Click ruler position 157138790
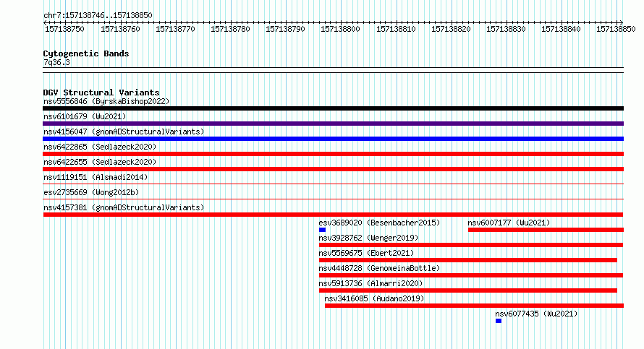644x349 pixels. [285, 29]
